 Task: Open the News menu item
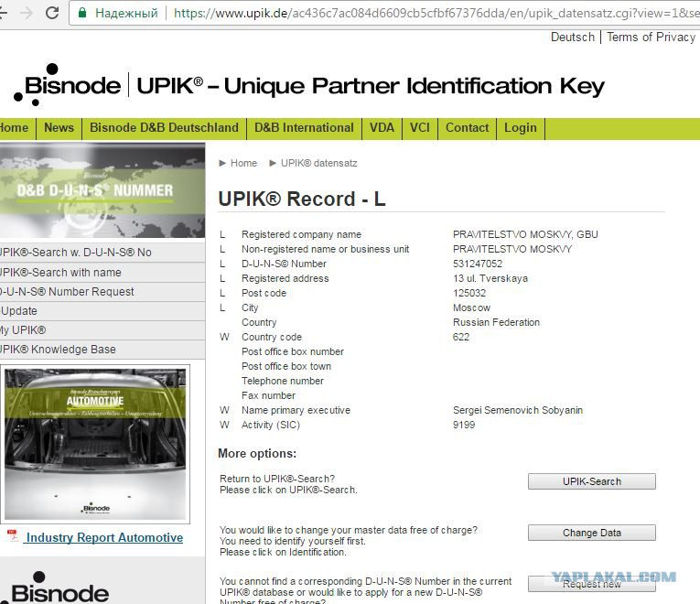[x=59, y=128]
